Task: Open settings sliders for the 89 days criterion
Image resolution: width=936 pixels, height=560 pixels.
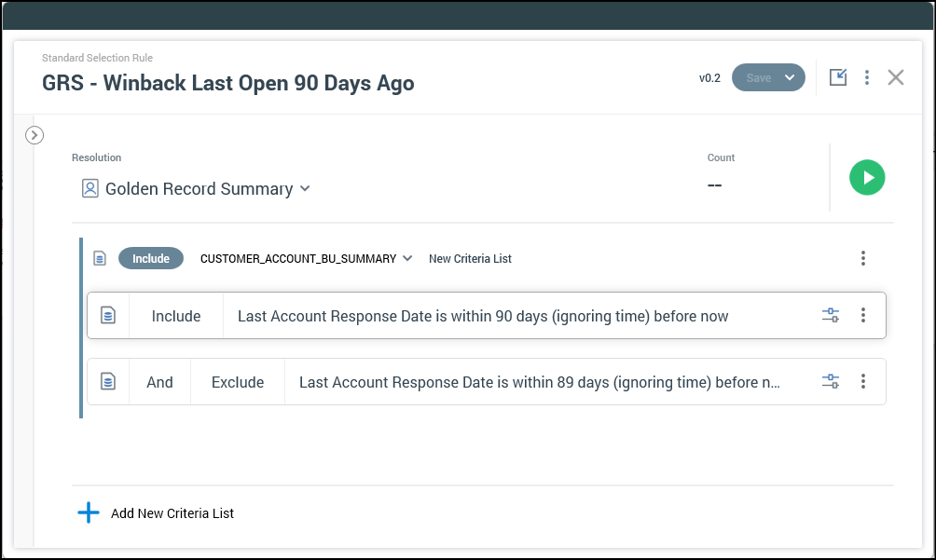Action: click(831, 382)
